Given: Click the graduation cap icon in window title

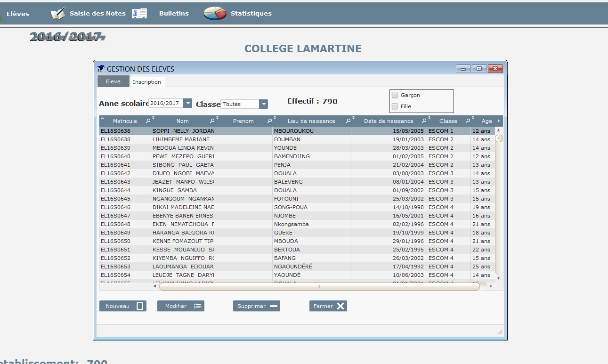Looking at the screenshot, I should click(101, 69).
